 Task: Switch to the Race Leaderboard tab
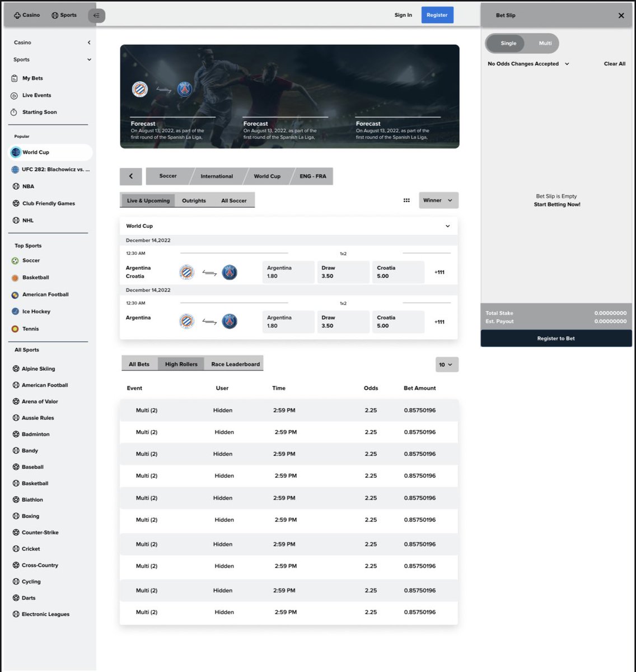(236, 364)
